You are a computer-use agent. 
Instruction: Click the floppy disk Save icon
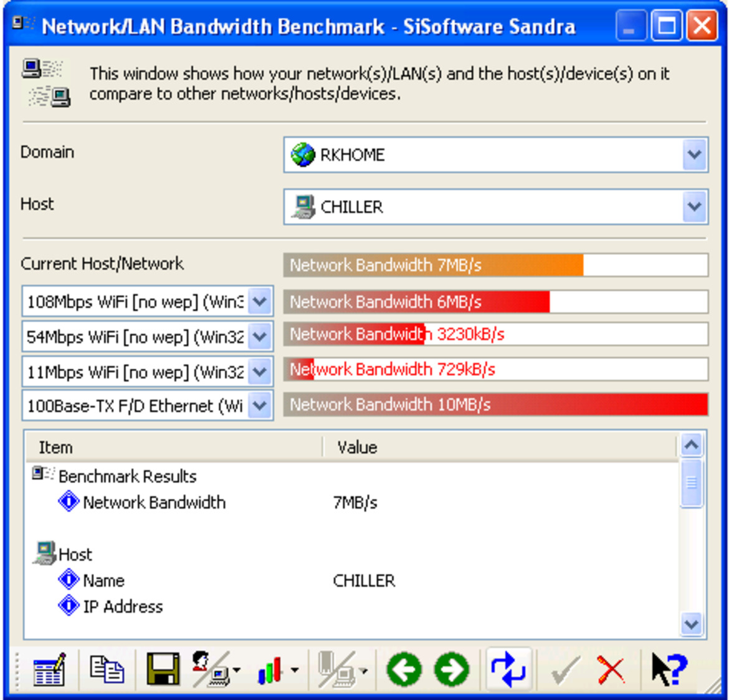pyautogui.click(x=163, y=669)
